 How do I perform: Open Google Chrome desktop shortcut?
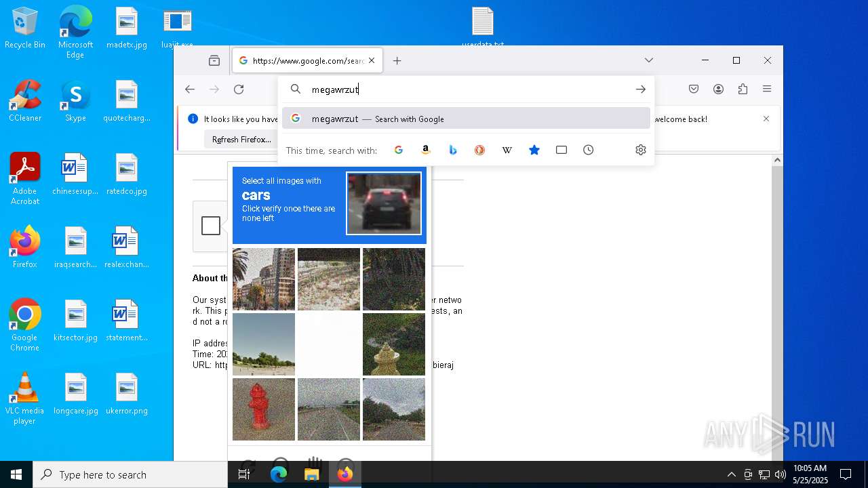(25, 325)
